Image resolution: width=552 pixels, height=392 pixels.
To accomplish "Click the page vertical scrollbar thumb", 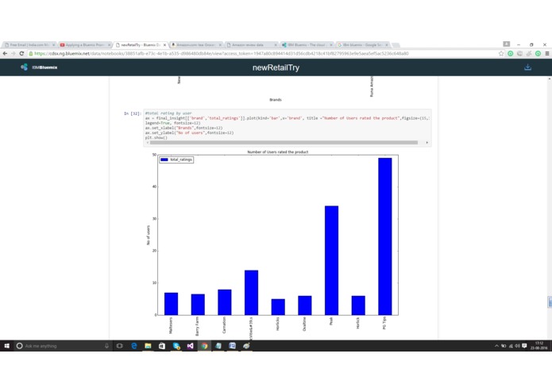I will [550, 302].
